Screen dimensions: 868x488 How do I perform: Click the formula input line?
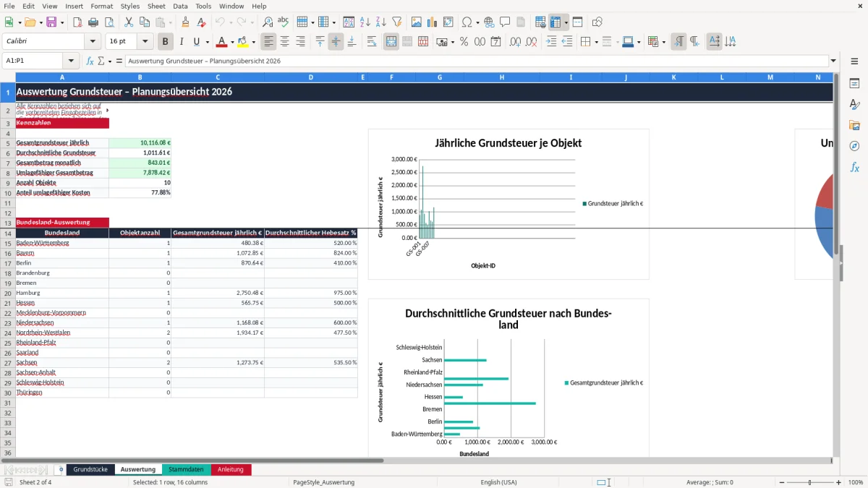[476, 61]
